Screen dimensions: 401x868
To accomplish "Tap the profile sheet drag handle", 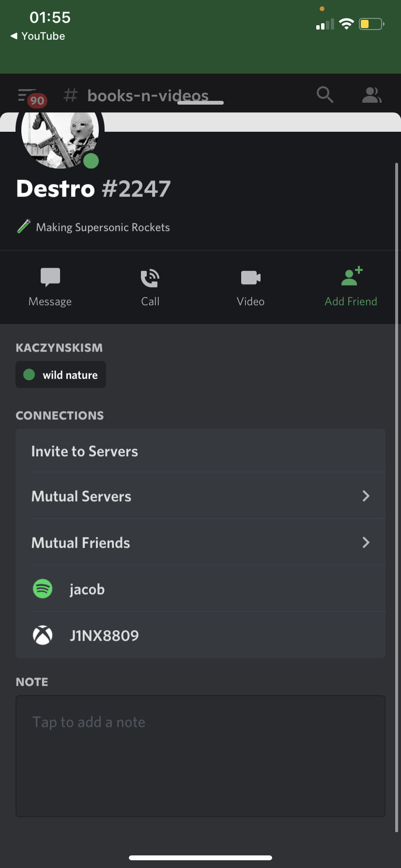I will point(200,103).
